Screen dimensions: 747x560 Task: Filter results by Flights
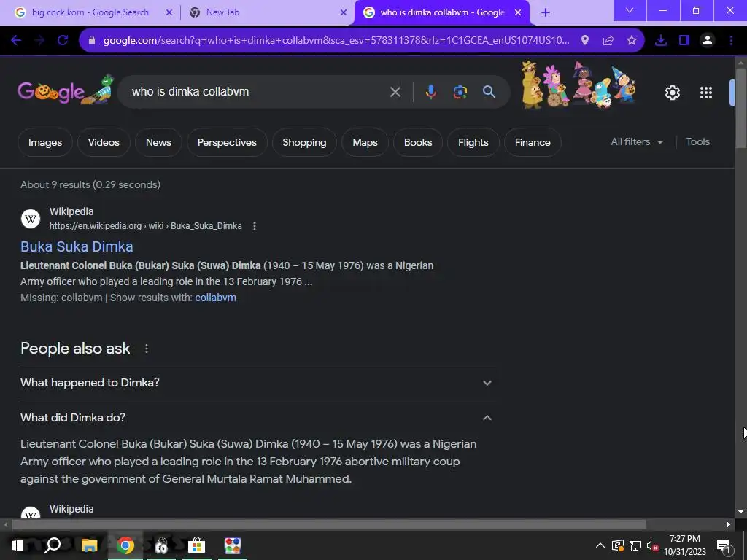(473, 142)
